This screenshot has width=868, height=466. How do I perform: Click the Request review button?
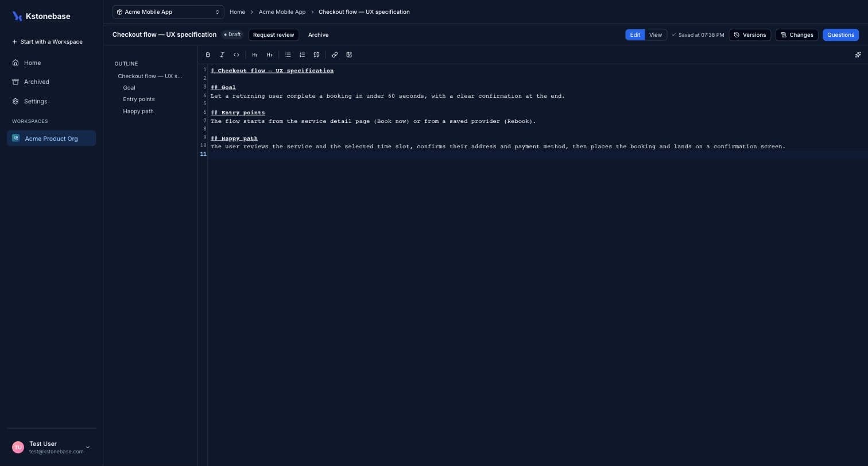[x=273, y=35]
